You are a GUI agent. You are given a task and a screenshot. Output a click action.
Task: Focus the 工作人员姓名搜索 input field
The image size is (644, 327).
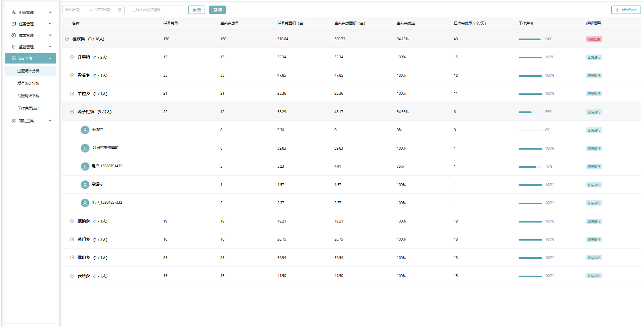(156, 10)
